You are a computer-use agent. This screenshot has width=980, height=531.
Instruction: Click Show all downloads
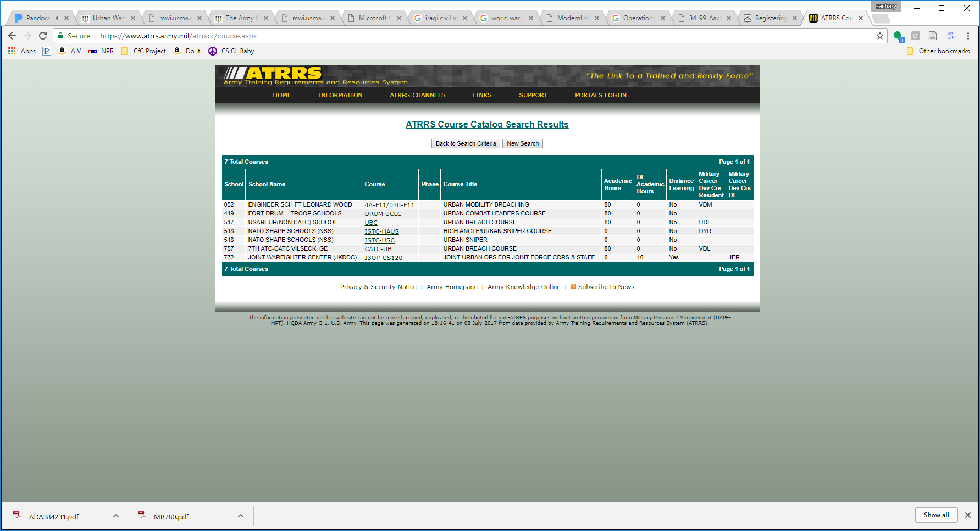pyautogui.click(x=936, y=515)
